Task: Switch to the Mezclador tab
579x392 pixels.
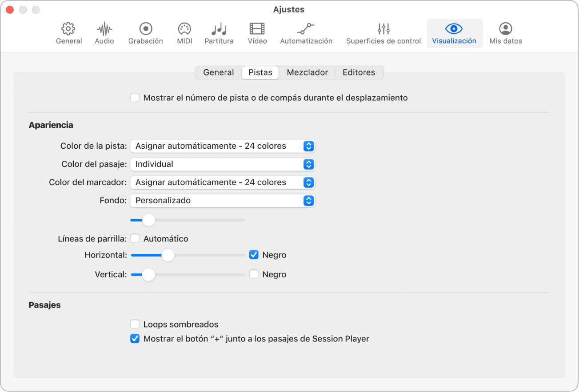Action: 307,72
